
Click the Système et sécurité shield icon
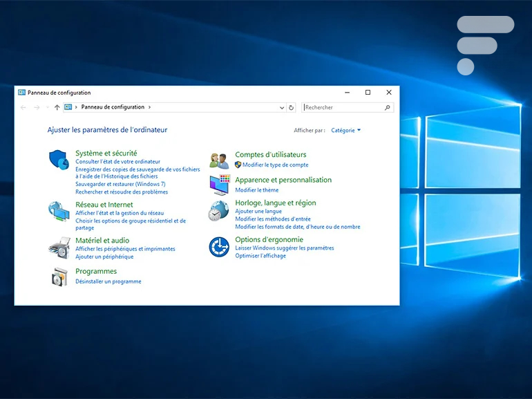tap(59, 160)
